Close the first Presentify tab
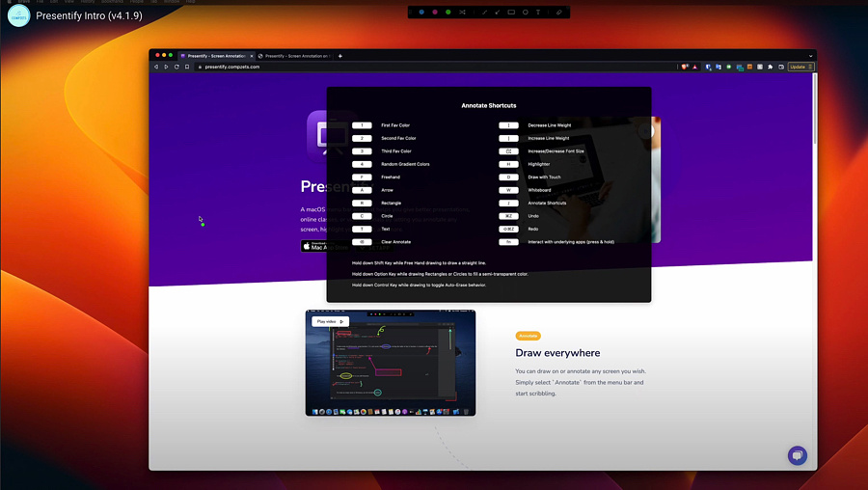This screenshot has height=490, width=868. (252, 56)
